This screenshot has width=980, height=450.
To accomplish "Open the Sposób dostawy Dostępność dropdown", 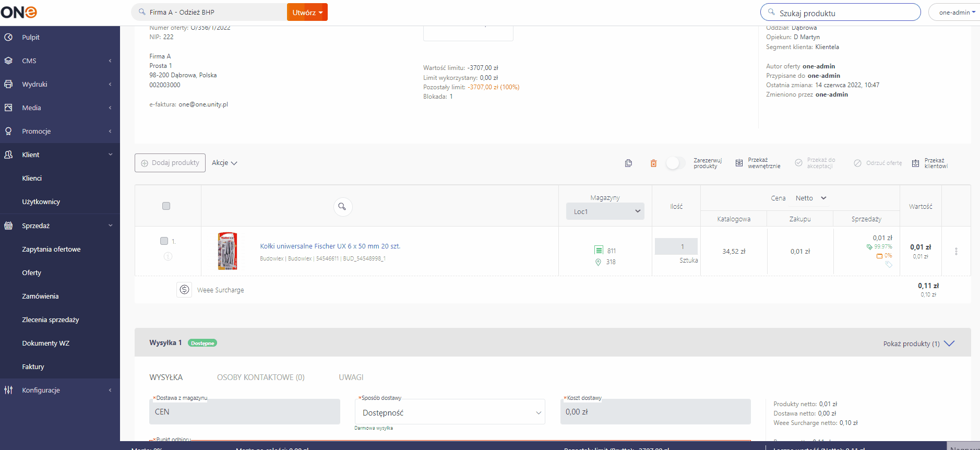I will point(450,412).
